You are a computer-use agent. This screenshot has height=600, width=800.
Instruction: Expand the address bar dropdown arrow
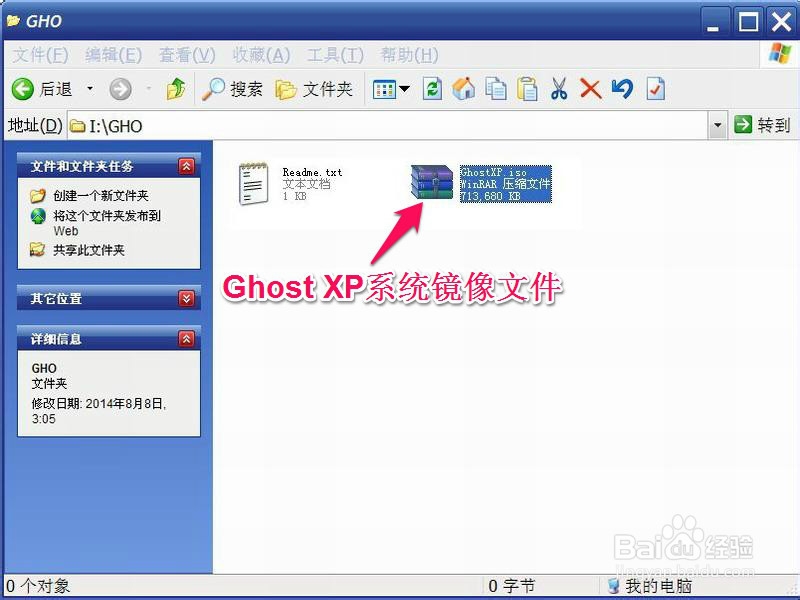click(717, 126)
